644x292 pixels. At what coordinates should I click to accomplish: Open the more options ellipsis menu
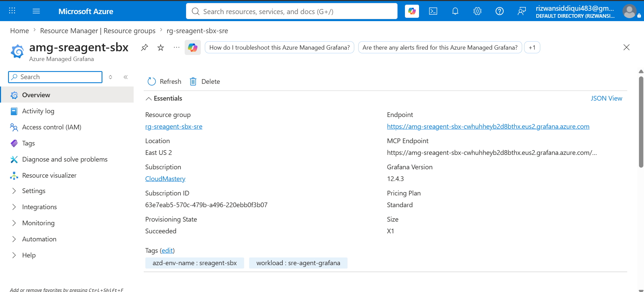(x=177, y=48)
